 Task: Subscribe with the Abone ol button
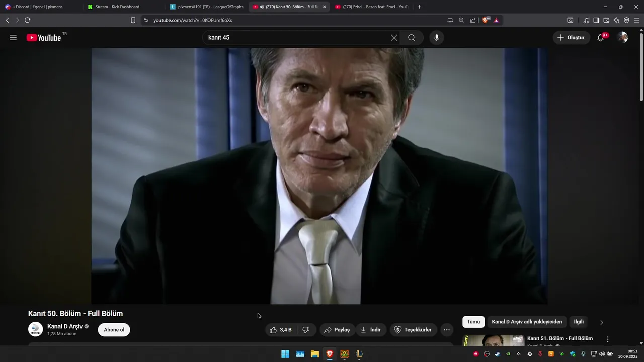pos(114,330)
